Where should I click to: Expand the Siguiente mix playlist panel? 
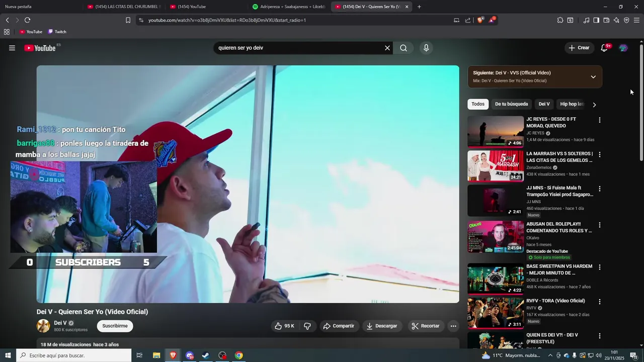coord(593,77)
